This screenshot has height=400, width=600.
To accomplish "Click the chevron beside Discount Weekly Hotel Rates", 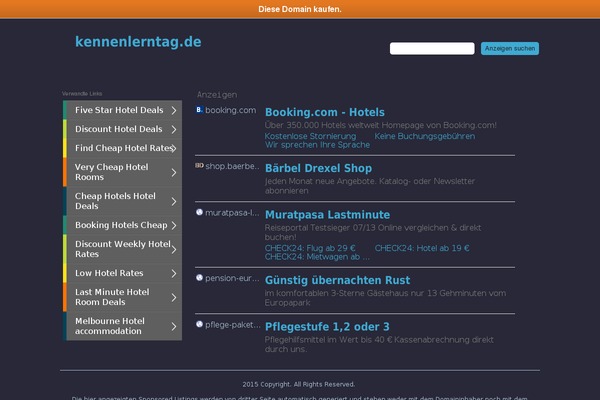I will 174,250.
